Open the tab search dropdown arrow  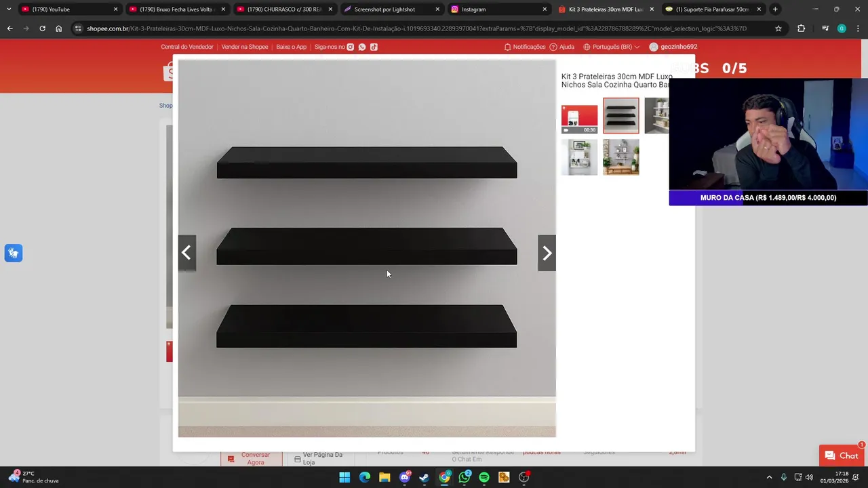pyautogui.click(x=9, y=9)
